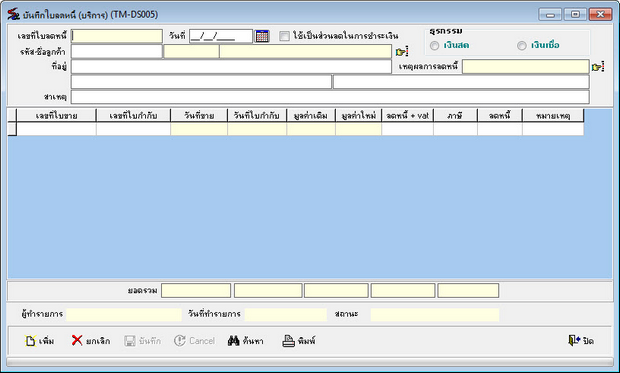The width and height of the screenshot is (620, 373).
Task: Click the application icon in the title bar
Action: click(x=13, y=14)
